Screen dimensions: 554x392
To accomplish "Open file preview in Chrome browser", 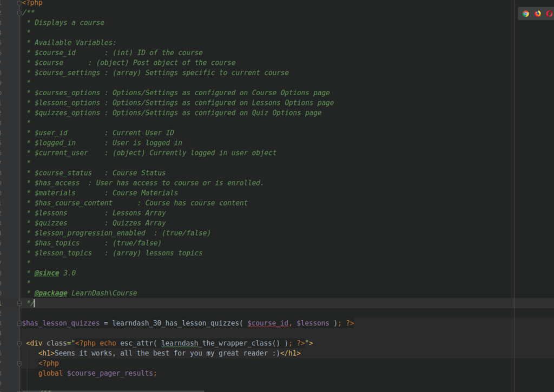I will [525, 14].
